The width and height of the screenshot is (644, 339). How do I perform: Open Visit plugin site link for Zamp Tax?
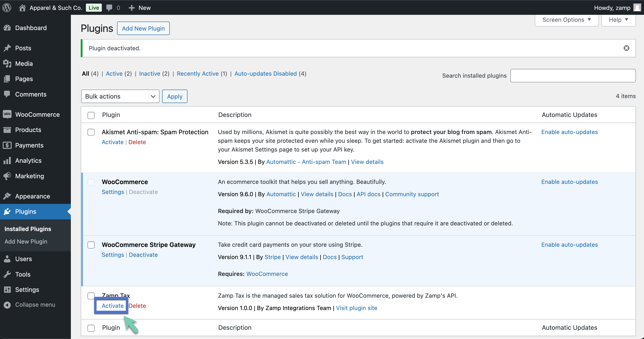[x=357, y=308]
